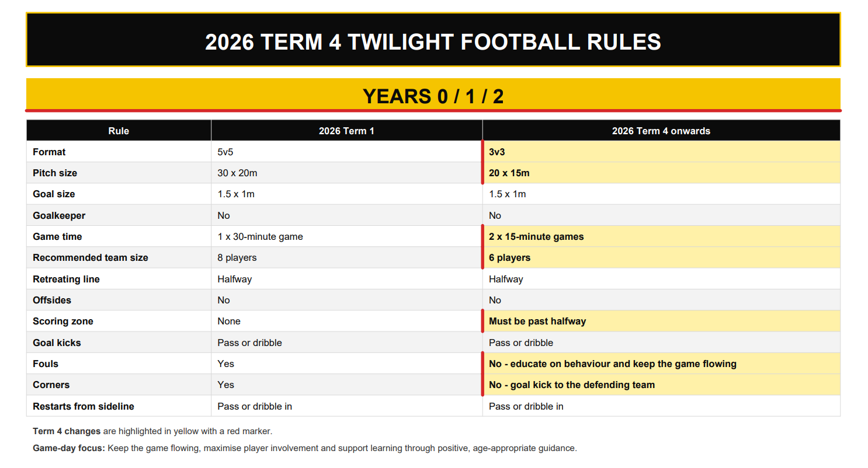Click the educate on behaviour fouls cell
The width and height of the screenshot is (868, 468).
(x=661, y=364)
